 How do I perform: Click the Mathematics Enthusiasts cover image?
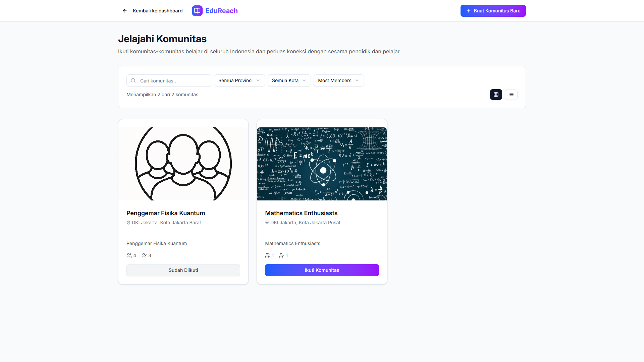tap(322, 164)
